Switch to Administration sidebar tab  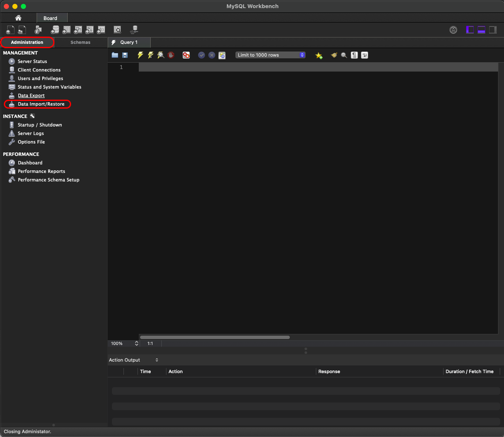pyautogui.click(x=27, y=42)
